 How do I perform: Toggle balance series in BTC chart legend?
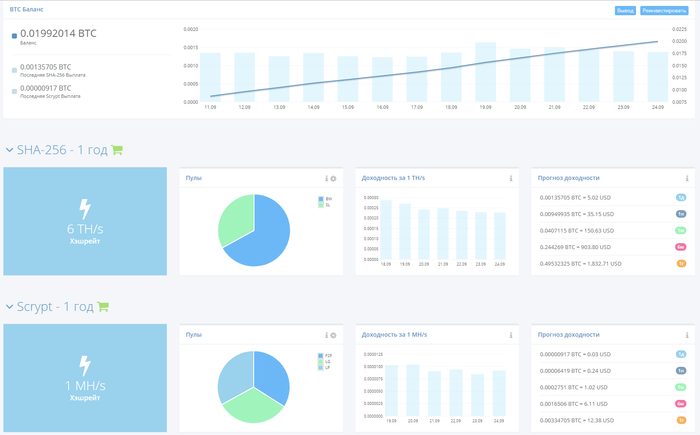14,36
